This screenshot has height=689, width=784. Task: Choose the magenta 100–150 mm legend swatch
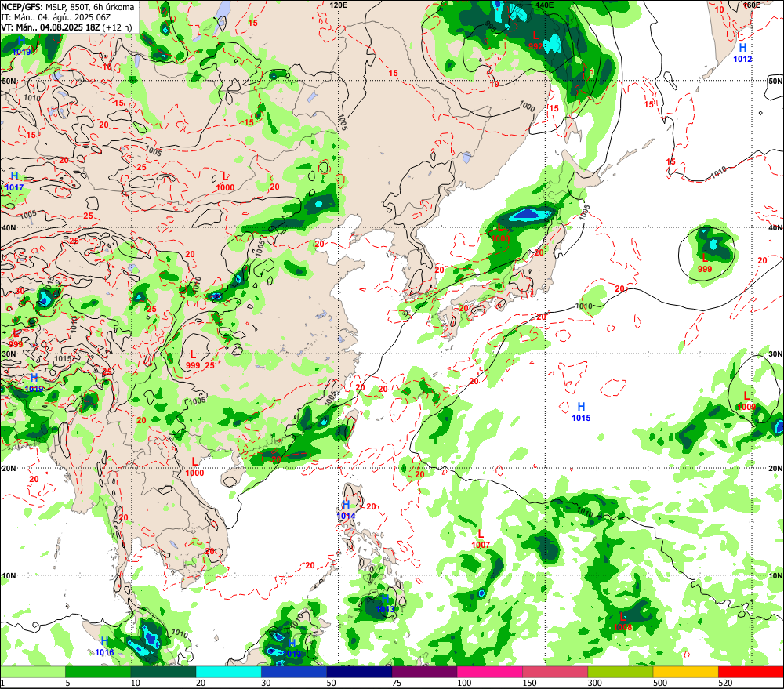pos(490,672)
